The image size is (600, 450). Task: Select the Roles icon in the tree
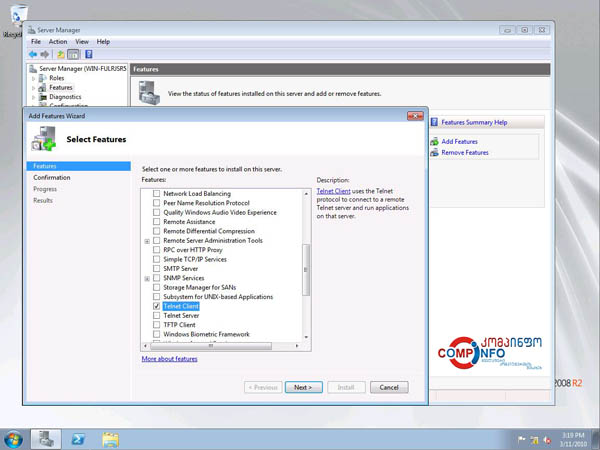(43, 78)
